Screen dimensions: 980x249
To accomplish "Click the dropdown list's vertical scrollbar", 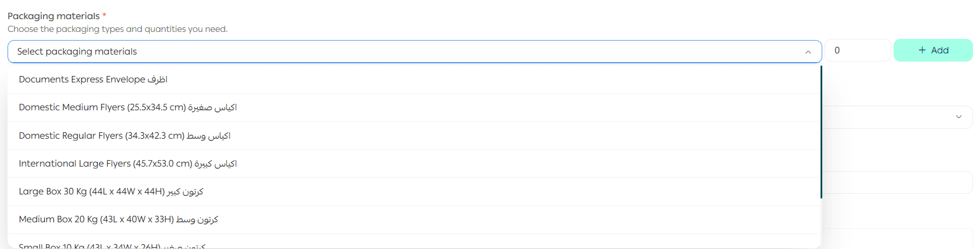I will pyautogui.click(x=821, y=132).
